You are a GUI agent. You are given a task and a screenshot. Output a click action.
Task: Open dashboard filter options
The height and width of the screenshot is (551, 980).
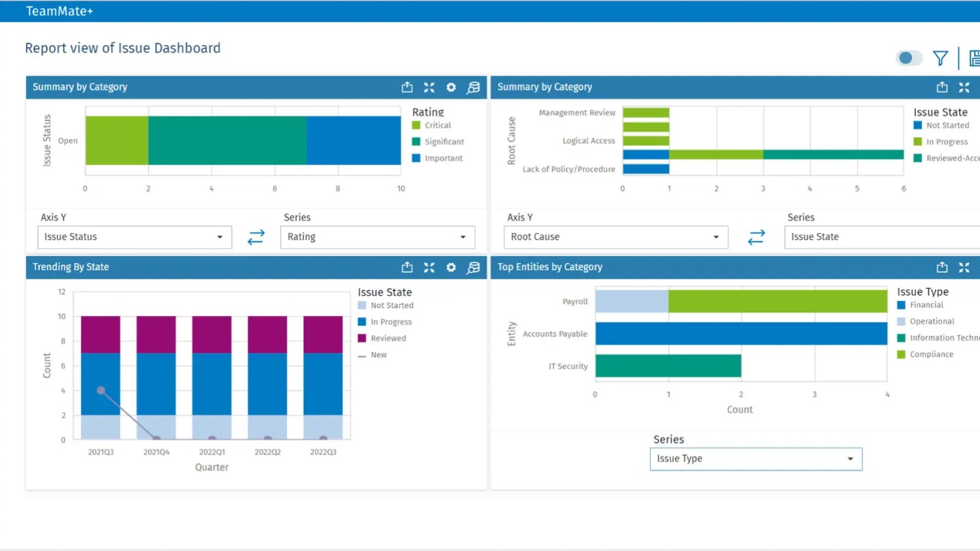coord(940,58)
